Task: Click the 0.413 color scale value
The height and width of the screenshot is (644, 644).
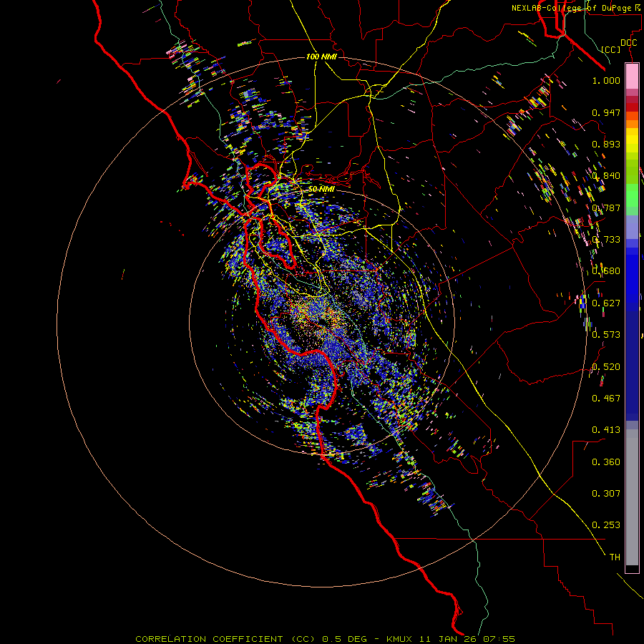Action: pos(606,430)
